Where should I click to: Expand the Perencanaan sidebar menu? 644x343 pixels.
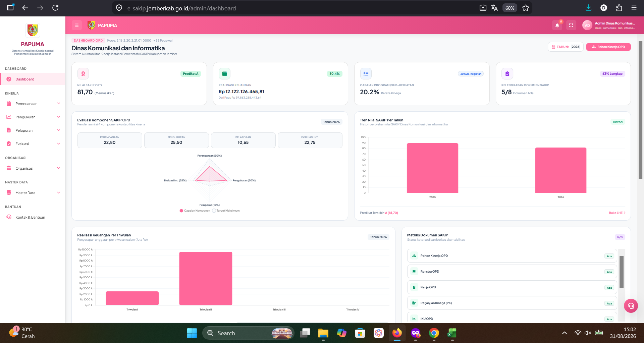pyautogui.click(x=33, y=104)
